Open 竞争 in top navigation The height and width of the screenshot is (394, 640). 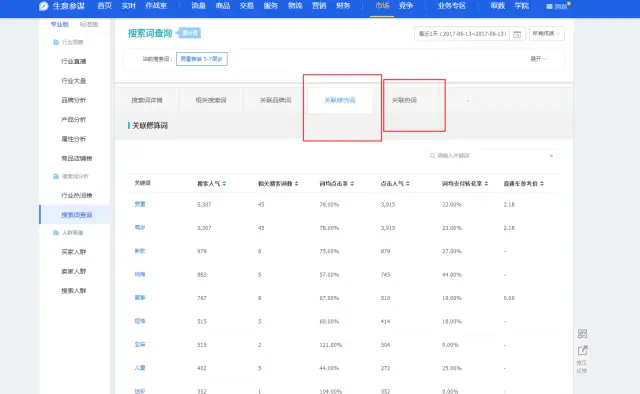(406, 6)
